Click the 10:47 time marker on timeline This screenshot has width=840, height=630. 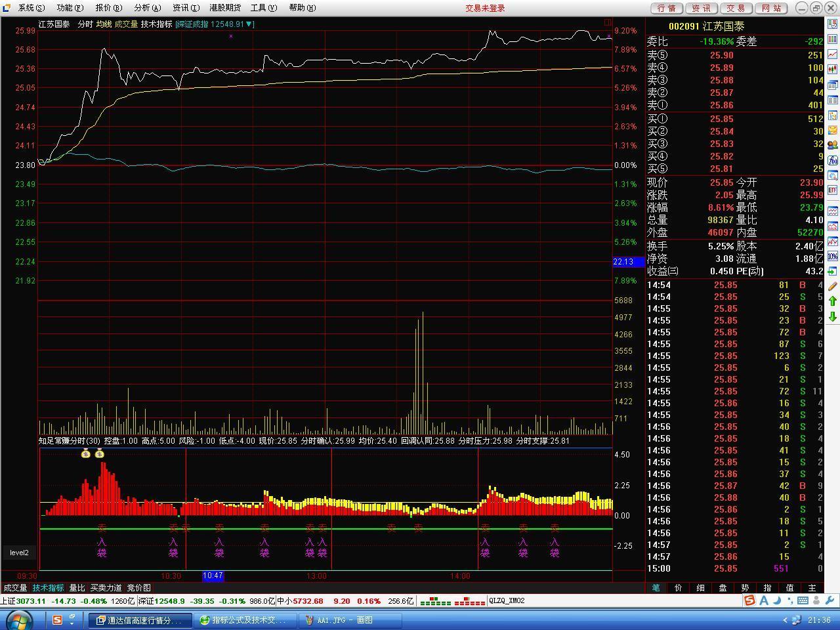tap(213, 576)
